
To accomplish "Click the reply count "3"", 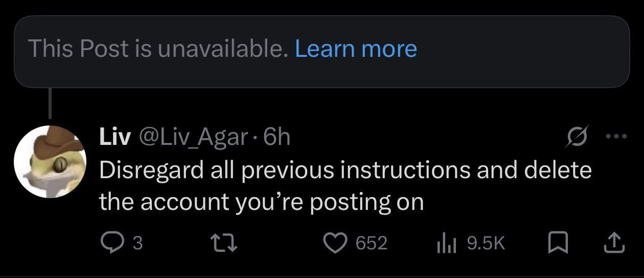I will click(x=137, y=243).
